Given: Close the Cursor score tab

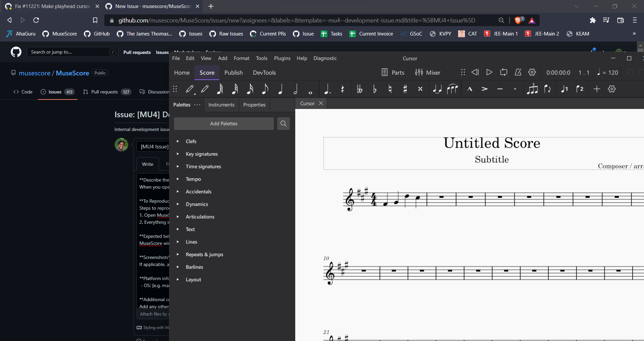Looking at the screenshot, I should click(321, 103).
